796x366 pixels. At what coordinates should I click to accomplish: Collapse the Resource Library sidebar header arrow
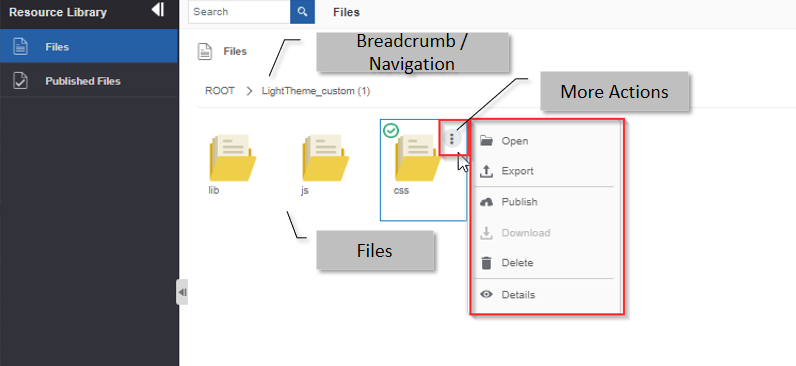tap(158, 10)
